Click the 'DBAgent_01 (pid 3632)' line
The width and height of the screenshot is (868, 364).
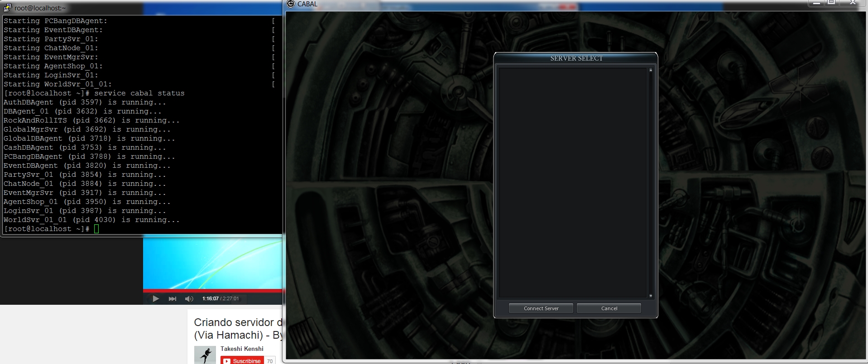click(x=83, y=111)
